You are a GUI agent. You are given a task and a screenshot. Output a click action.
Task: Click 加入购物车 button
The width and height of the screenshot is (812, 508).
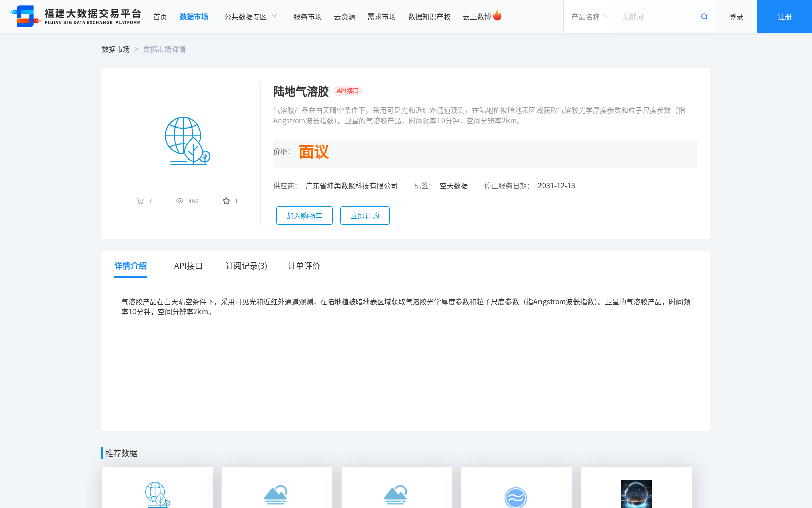tap(304, 215)
